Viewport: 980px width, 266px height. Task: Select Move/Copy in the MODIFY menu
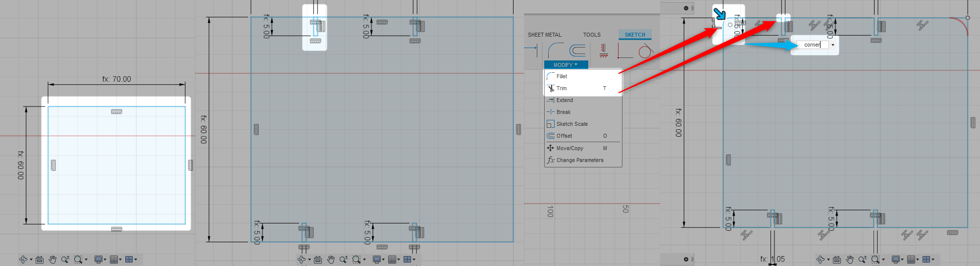(x=583, y=148)
